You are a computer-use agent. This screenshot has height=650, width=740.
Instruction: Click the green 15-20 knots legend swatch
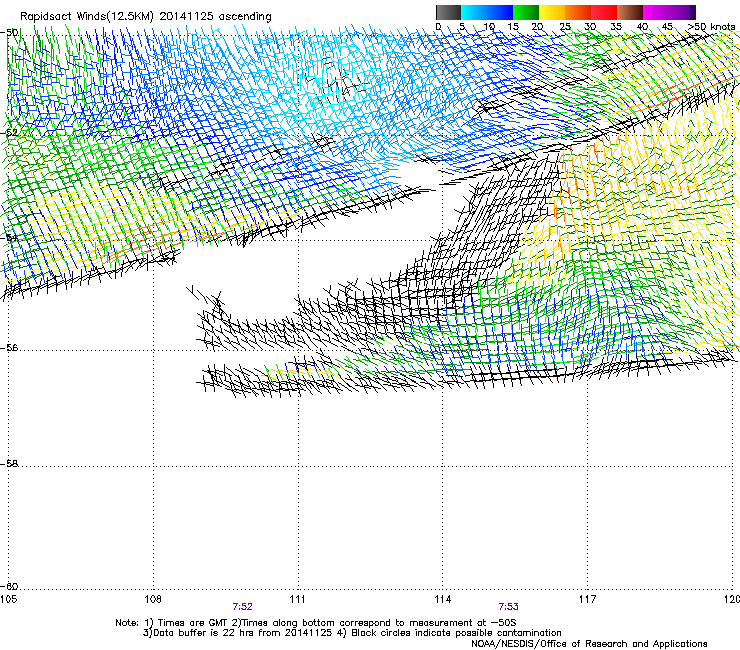(526, 12)
